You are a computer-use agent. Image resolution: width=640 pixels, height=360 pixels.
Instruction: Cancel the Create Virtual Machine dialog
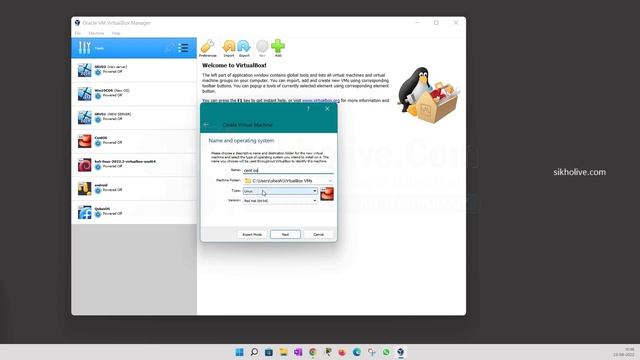point(318,234)
